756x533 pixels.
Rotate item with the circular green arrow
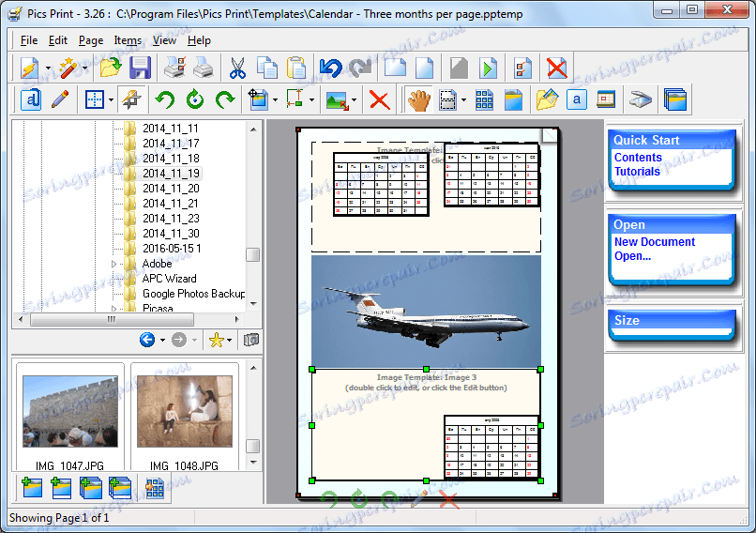click(x=195, y=99)
